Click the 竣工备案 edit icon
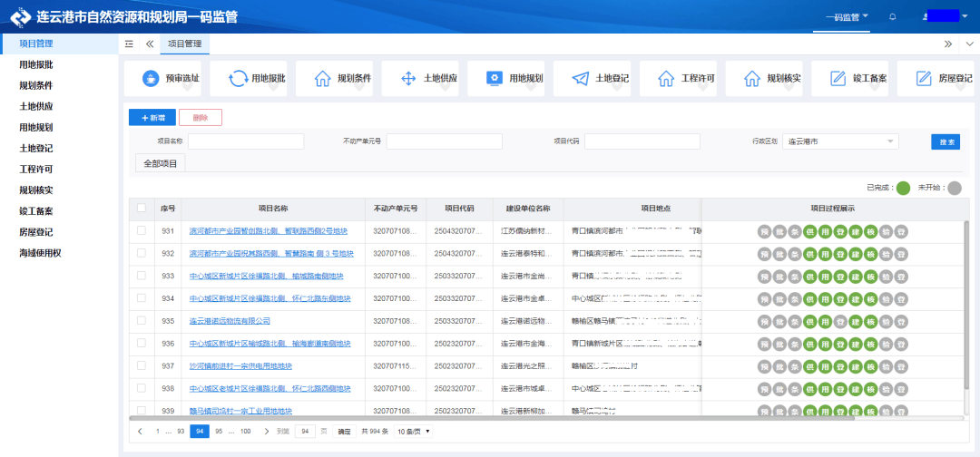The image size is (980, 457). coord(838,79)
